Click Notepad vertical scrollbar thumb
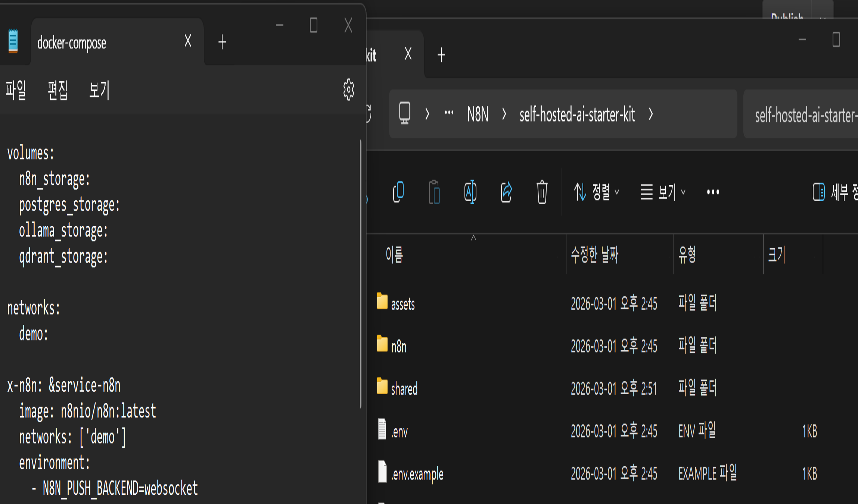The image size is (858, 504). [360, 274]
